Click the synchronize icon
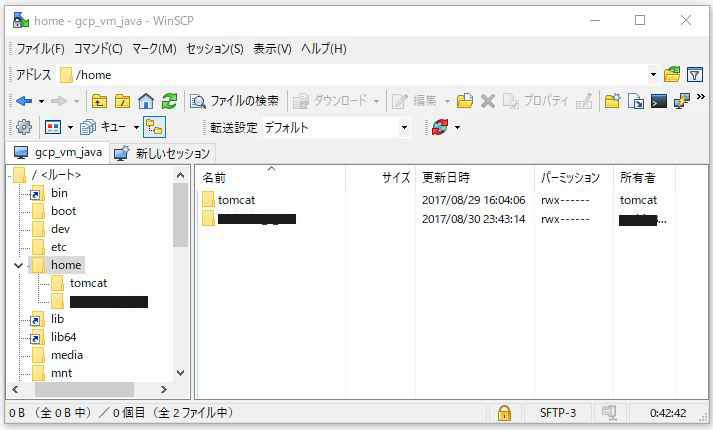 (440, 127)
